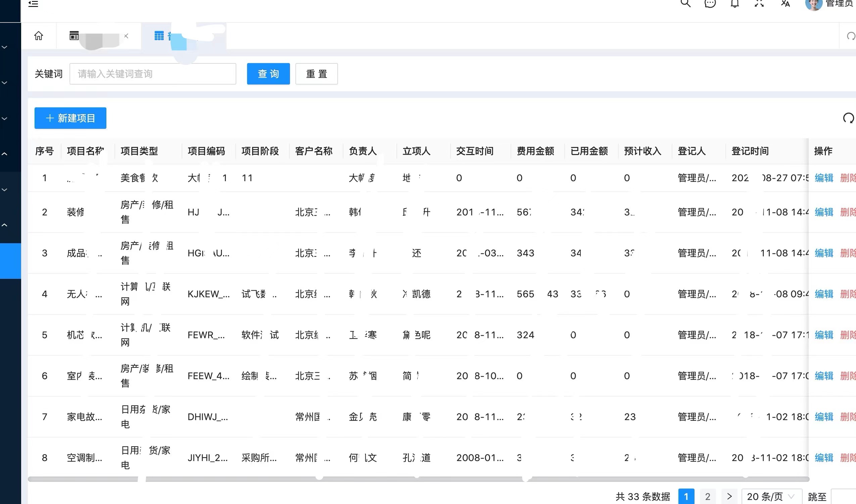
Task: Edit row 1 via 编辑 link
Action: click(x=824, y=178)
